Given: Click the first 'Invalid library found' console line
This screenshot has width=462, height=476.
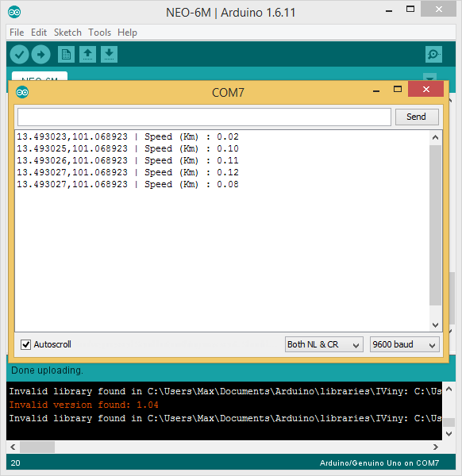Looking at the screenshot, I should coord(225,391).
